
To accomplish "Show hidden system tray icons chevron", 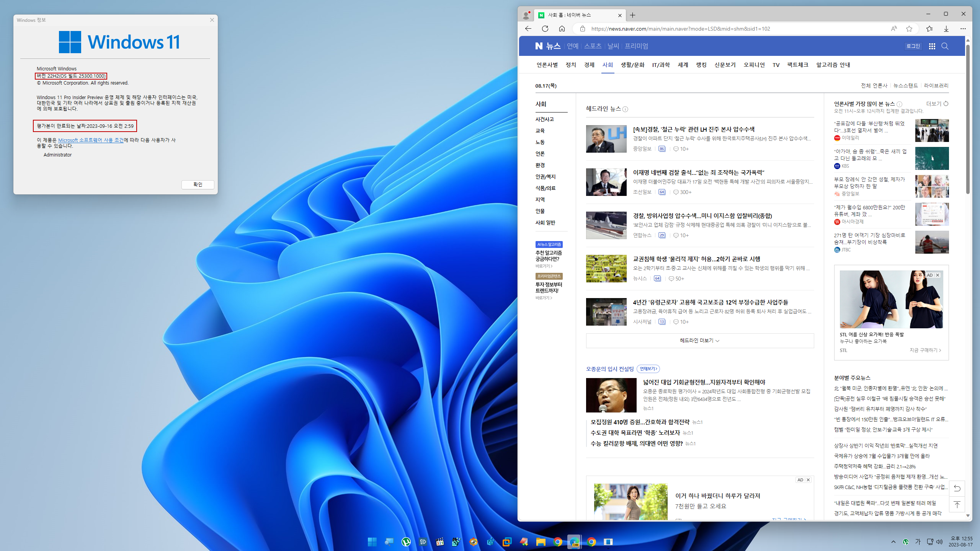I will point(893,542).
